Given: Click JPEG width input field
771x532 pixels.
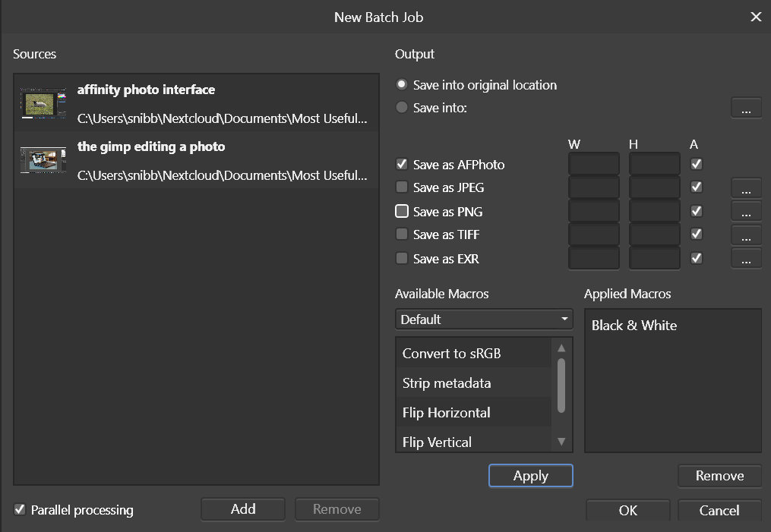Looking at the screenshot, I should [593, 187].
